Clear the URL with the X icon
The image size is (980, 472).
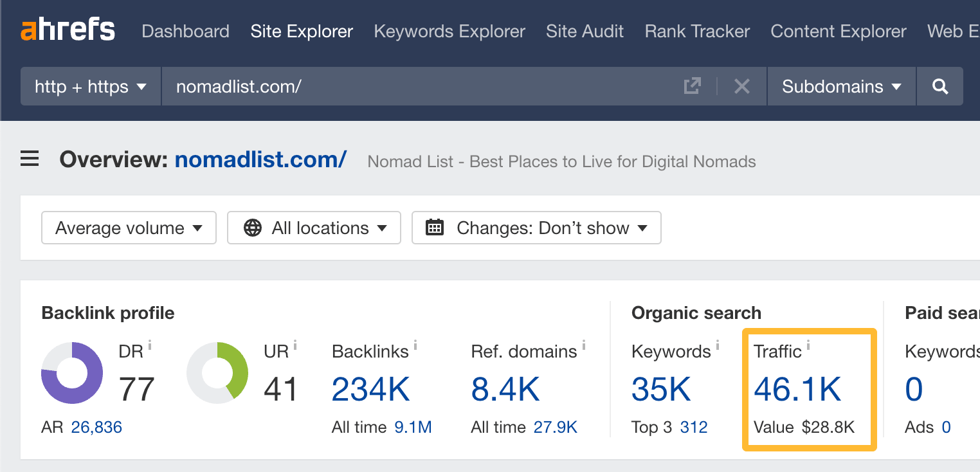click(x=742, y=86)
